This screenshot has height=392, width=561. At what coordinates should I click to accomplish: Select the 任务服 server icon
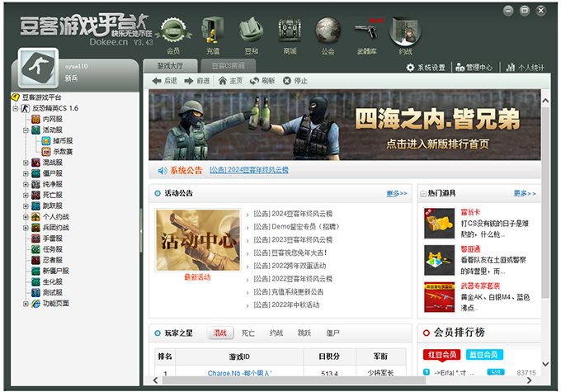[x=35, y=249]
